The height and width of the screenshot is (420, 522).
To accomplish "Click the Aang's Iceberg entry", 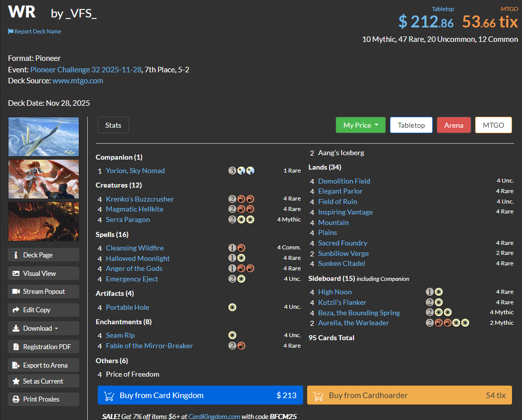I will 341,153.
